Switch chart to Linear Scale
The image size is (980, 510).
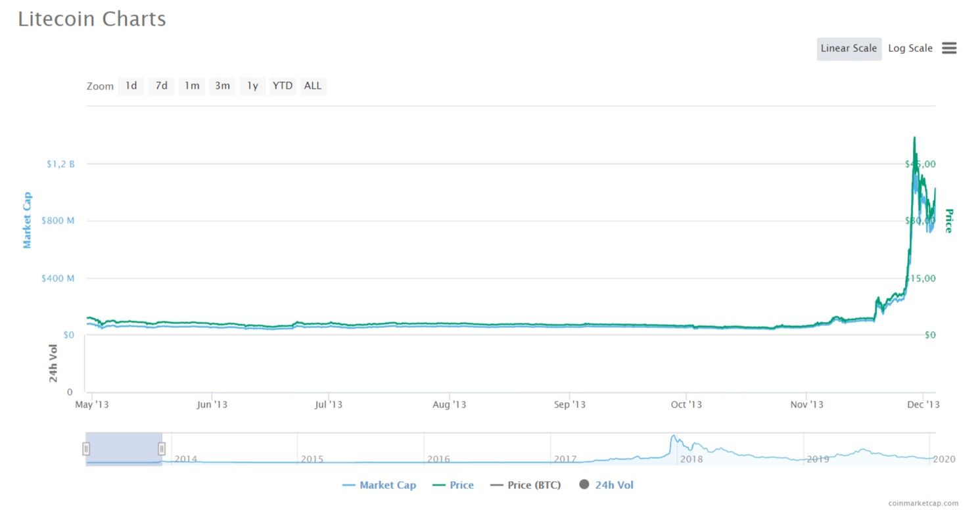[849, 49]
